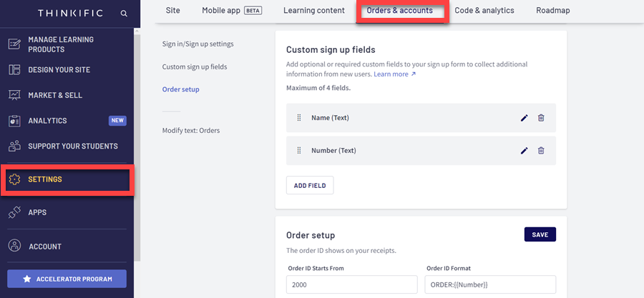
Task: Save the Order setup settings
Action: pos(540,234)
